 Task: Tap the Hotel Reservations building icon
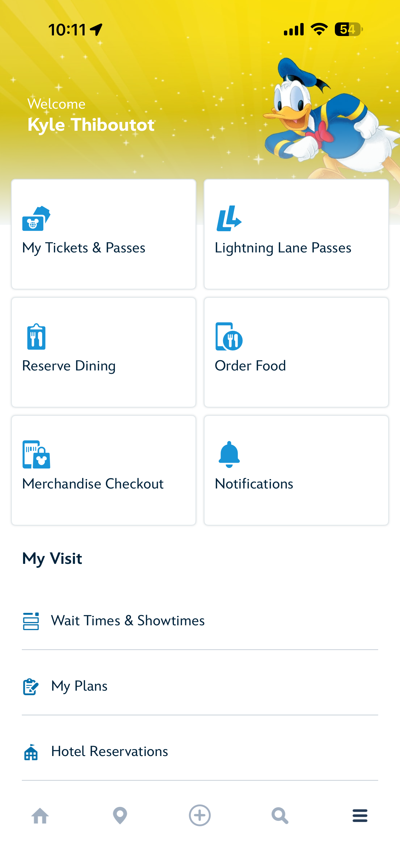click(x=31, y=752)
